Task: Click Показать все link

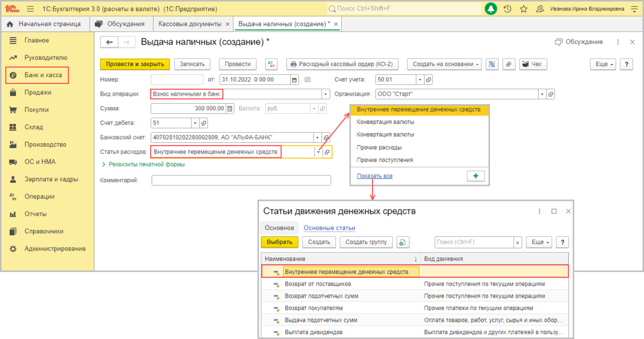Action: coord(375,176)
